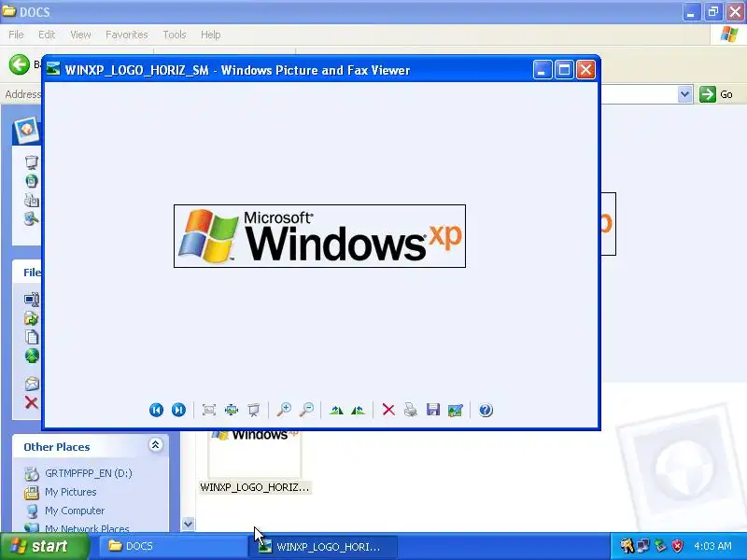This screenshot has width=747, height=560.
Task: Close the Picture and Fax Viewer window
Action: (585, 70)
